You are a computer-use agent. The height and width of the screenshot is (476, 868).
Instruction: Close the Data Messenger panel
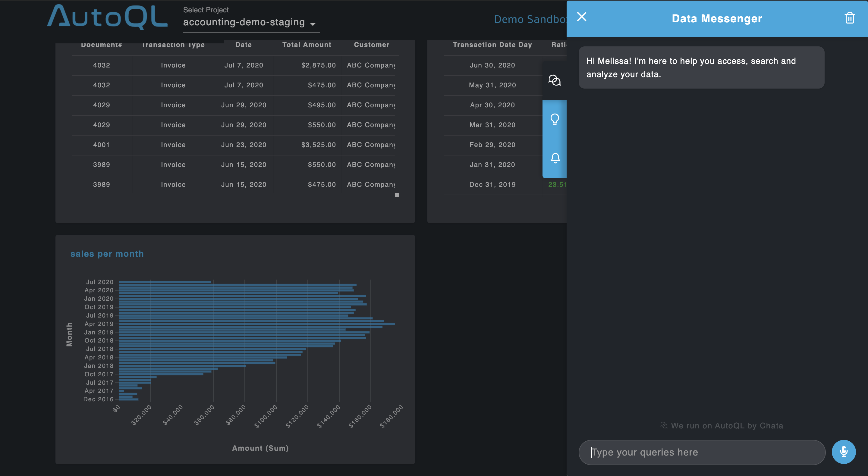[x=582, y=17]
